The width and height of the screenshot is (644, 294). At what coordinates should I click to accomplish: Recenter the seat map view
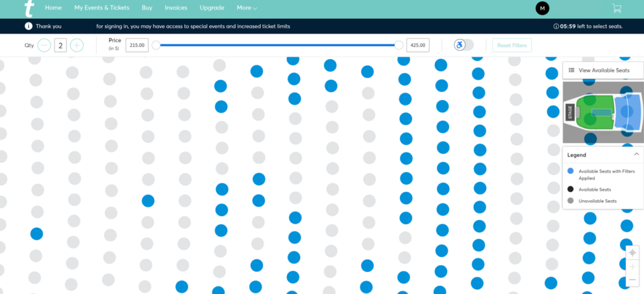[x=633, y=252]
